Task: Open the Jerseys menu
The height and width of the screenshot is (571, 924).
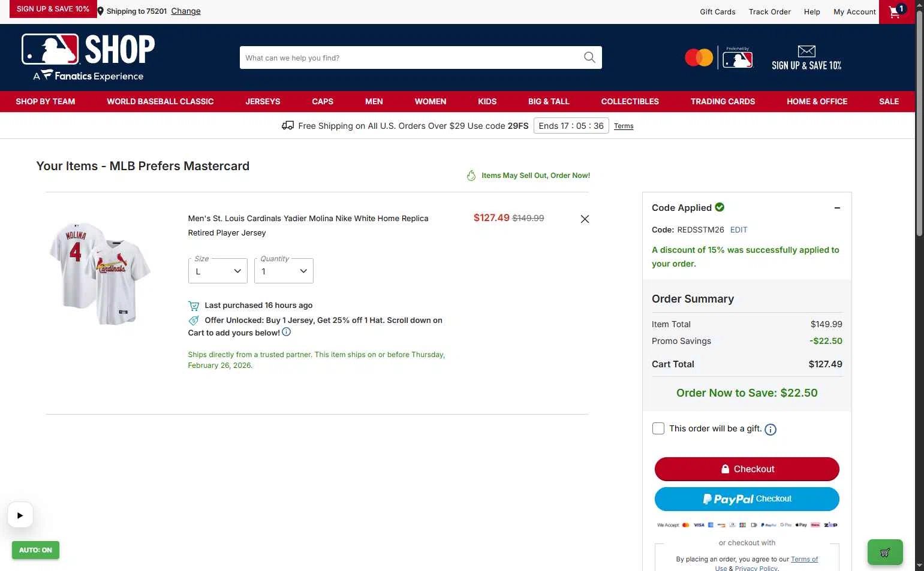Action: [x=263, y=102]
